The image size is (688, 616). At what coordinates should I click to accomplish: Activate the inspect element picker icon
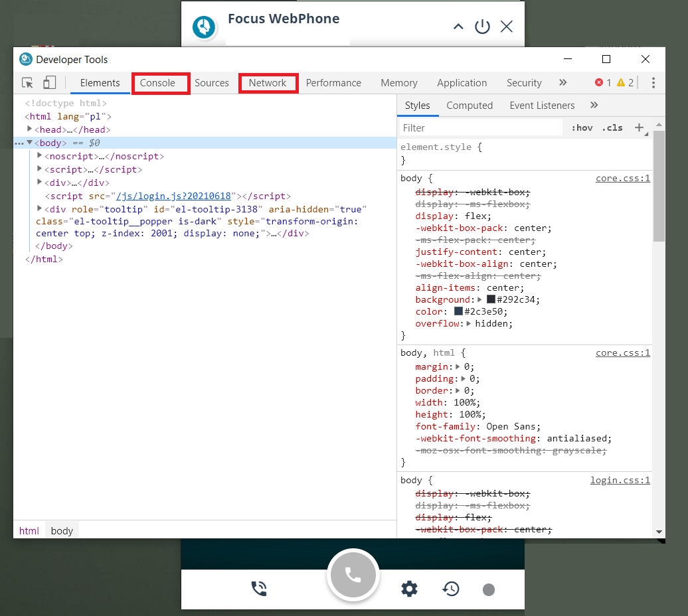coord(27,83)
